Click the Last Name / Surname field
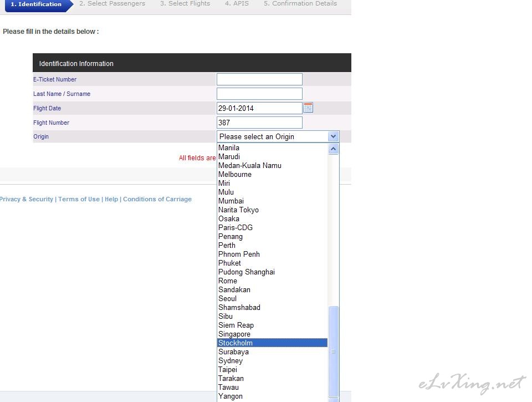The height and width of the screenshot is (402, 532). pyautogui.click(x=259, y=94)
